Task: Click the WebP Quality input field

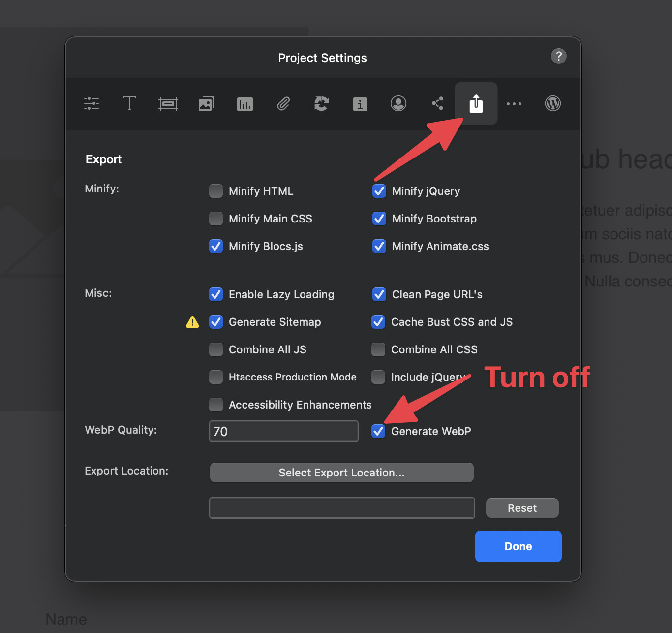Action: 283,431
